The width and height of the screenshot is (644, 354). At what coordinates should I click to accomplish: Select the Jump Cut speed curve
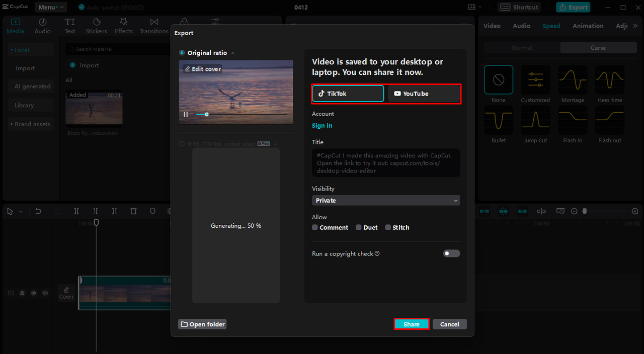pos(535,120)
